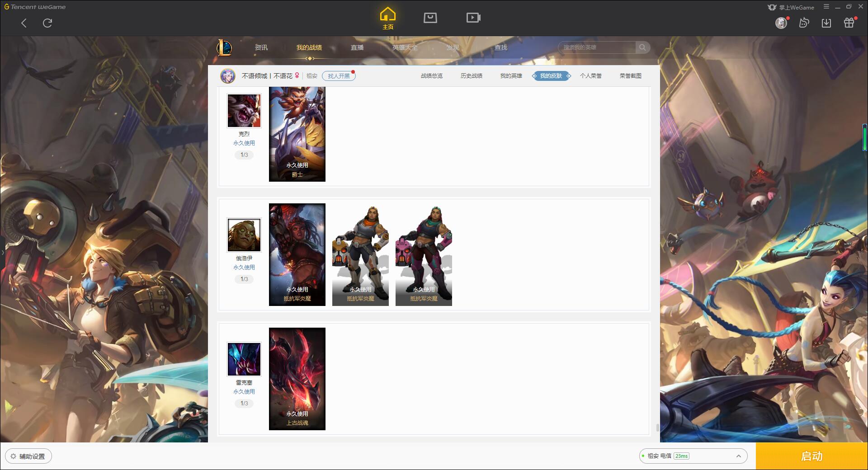Open the 祖安 电信 server dropdown
This screenshot has width=868, height=470.
point(693,456)
